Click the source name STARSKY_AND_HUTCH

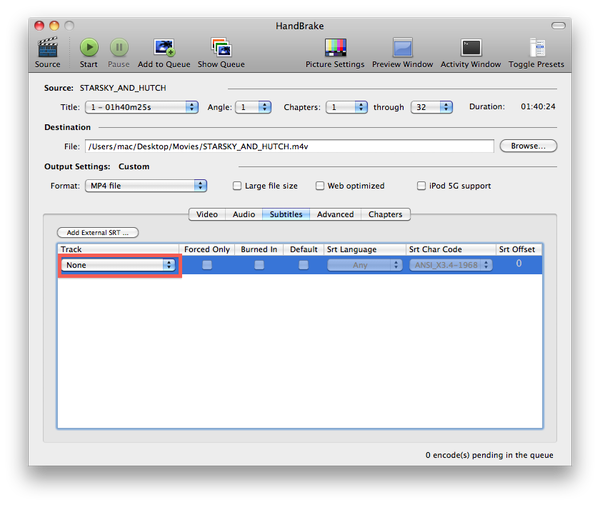point(123,88)
